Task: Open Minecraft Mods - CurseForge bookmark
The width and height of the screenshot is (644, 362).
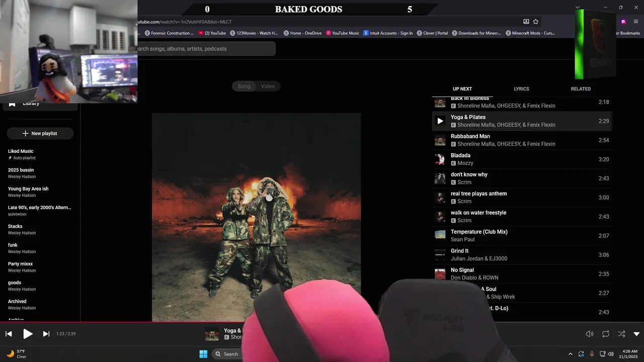Action: tap(530, 33)
